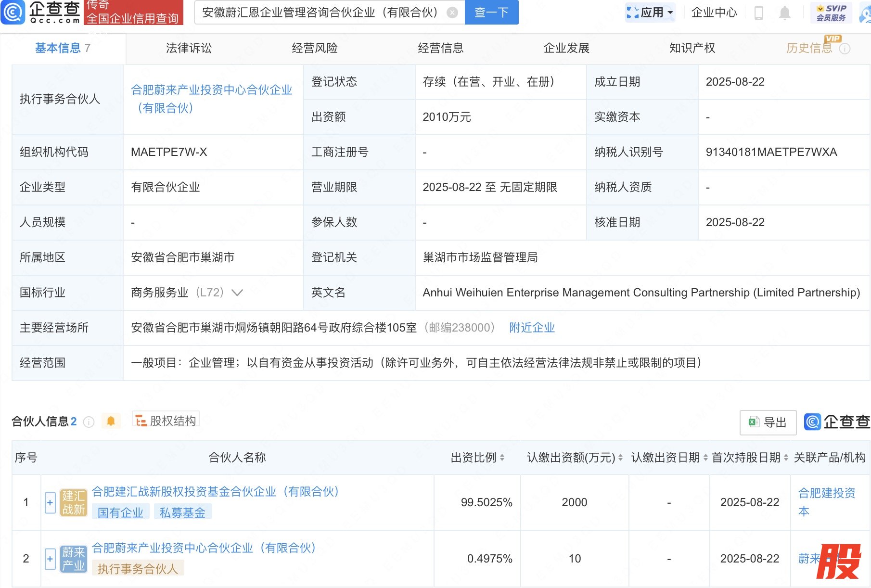Expand the 应用 dropdown menu

651,13
